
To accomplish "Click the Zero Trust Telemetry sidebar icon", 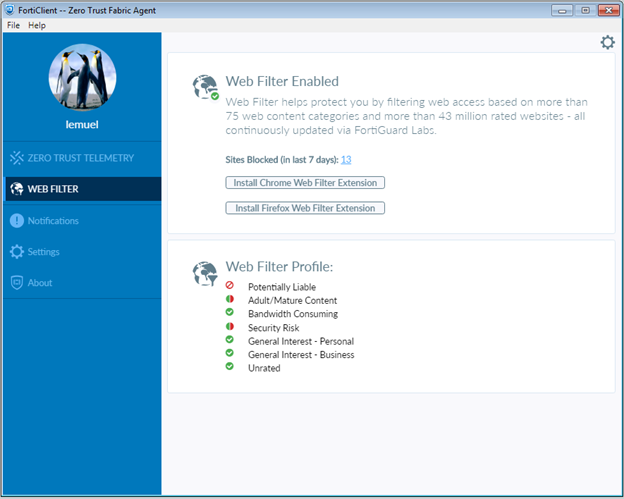I will pyautogui.click(x=17, y=158).
